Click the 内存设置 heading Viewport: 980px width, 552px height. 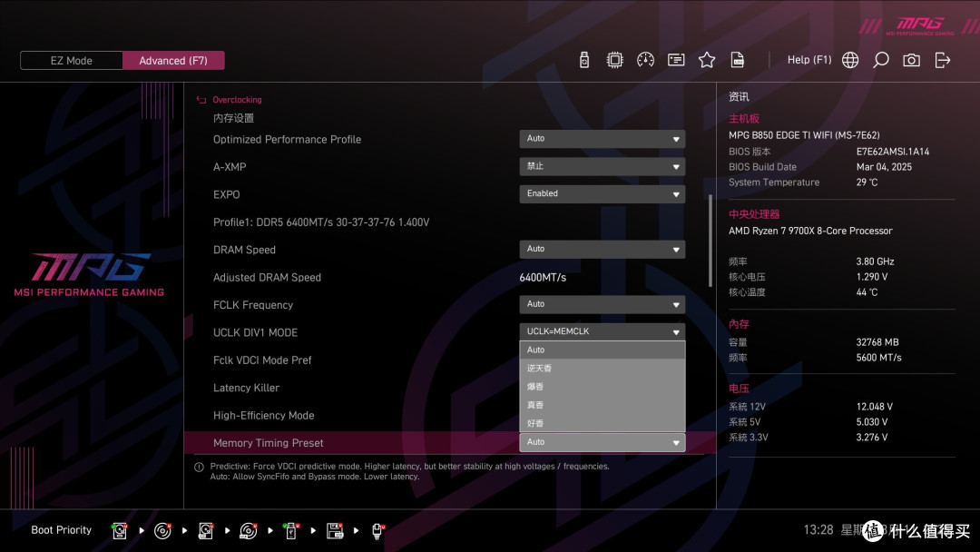[x=233, y=118]
